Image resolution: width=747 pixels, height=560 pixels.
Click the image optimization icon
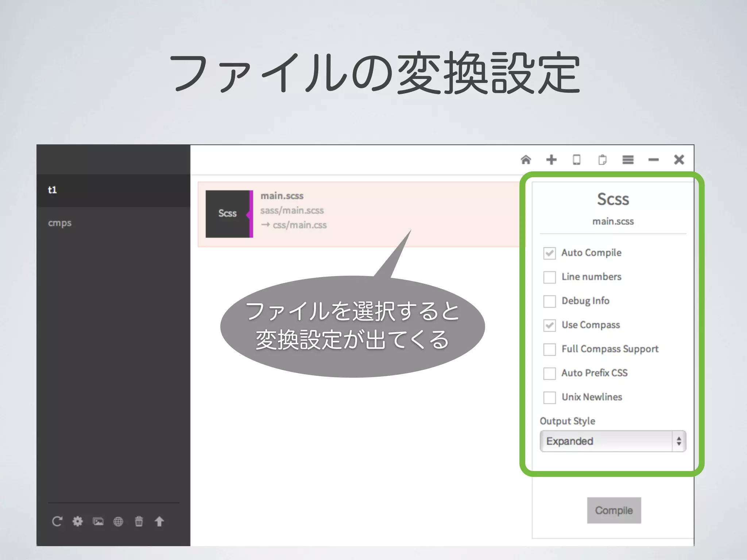pos(98,521)
